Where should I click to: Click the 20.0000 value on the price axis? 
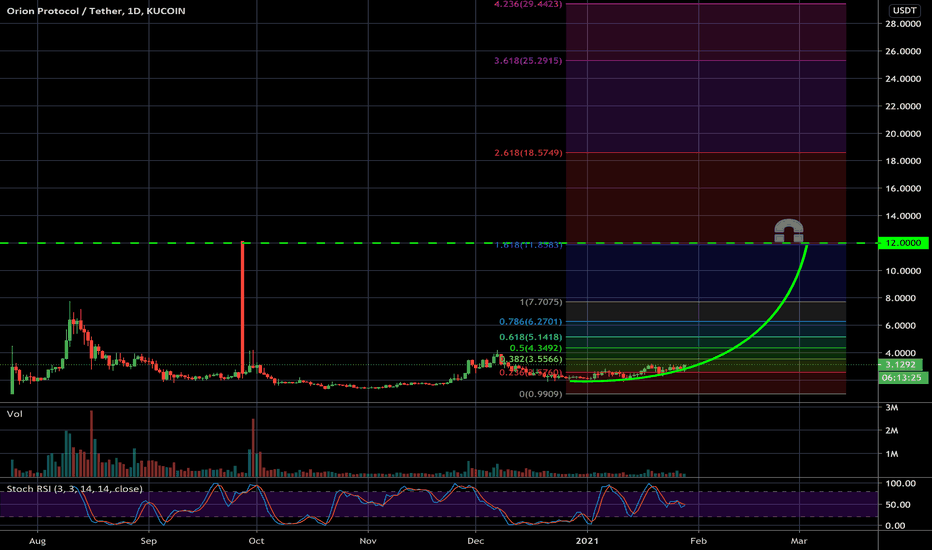tap(903, 134)
